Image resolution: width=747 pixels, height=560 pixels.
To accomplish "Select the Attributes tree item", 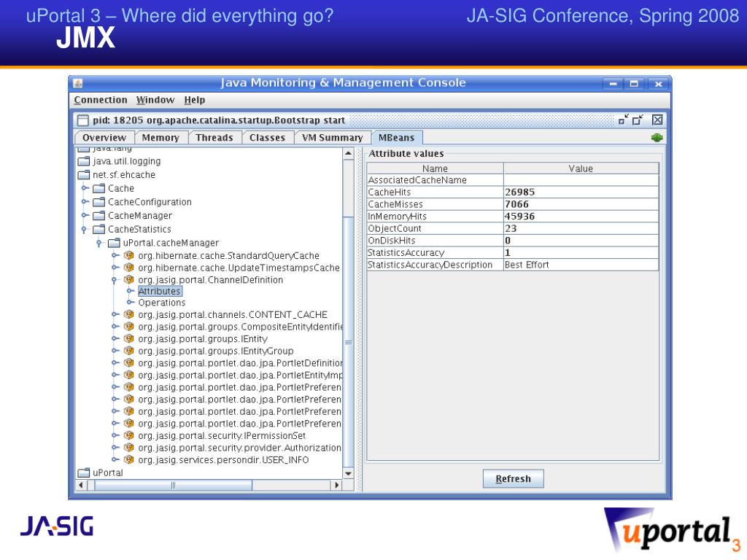I will (x=160, y=291).
